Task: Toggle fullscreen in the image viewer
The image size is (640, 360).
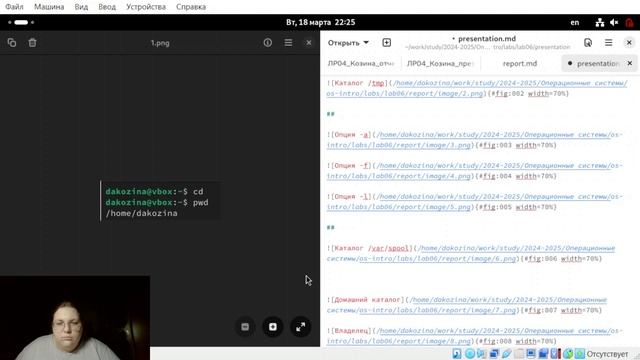Action: (x=300, y=327)
